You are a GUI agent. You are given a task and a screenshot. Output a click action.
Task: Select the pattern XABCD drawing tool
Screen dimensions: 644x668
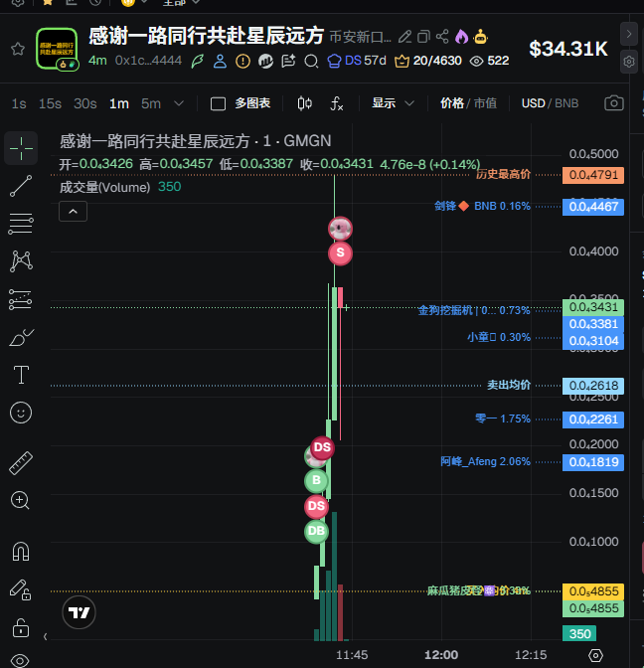point(21,261)
